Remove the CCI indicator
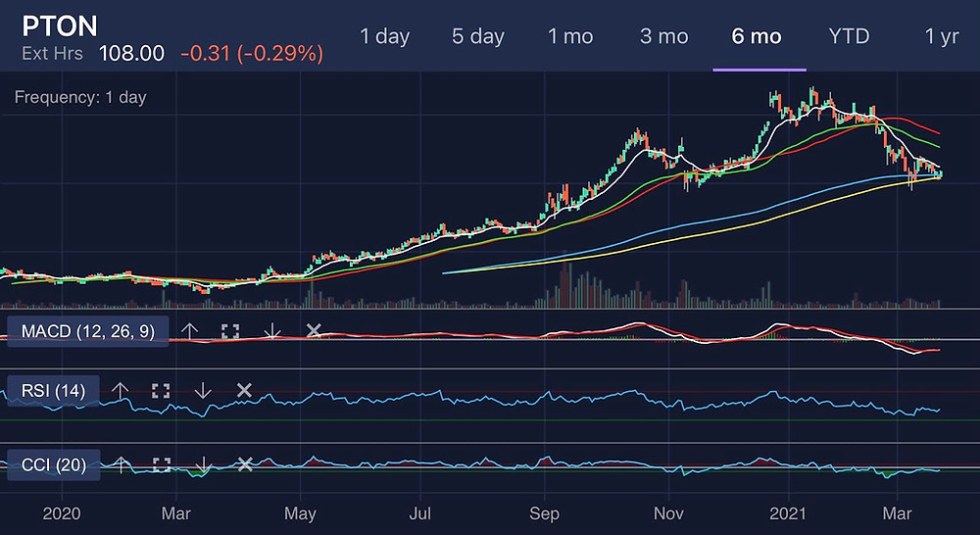This screenshot has height=535, width=980. click(245, 464)
